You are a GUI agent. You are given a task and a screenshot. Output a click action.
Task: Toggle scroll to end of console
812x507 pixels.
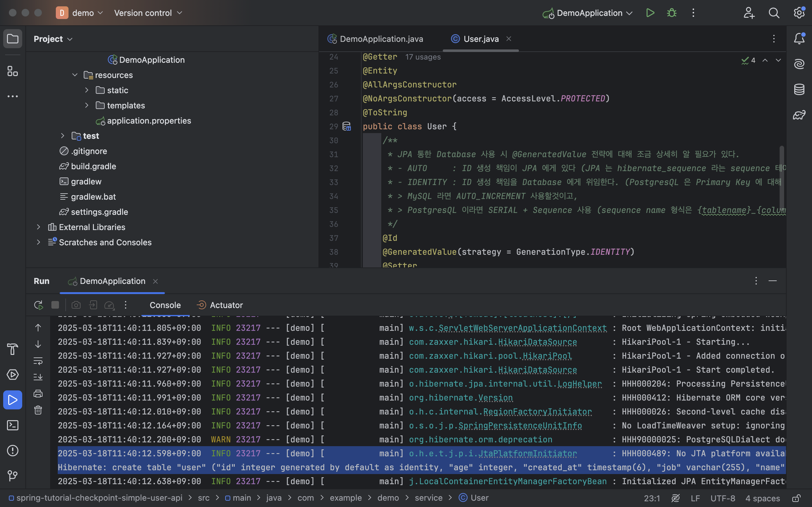tap(38, 377)
